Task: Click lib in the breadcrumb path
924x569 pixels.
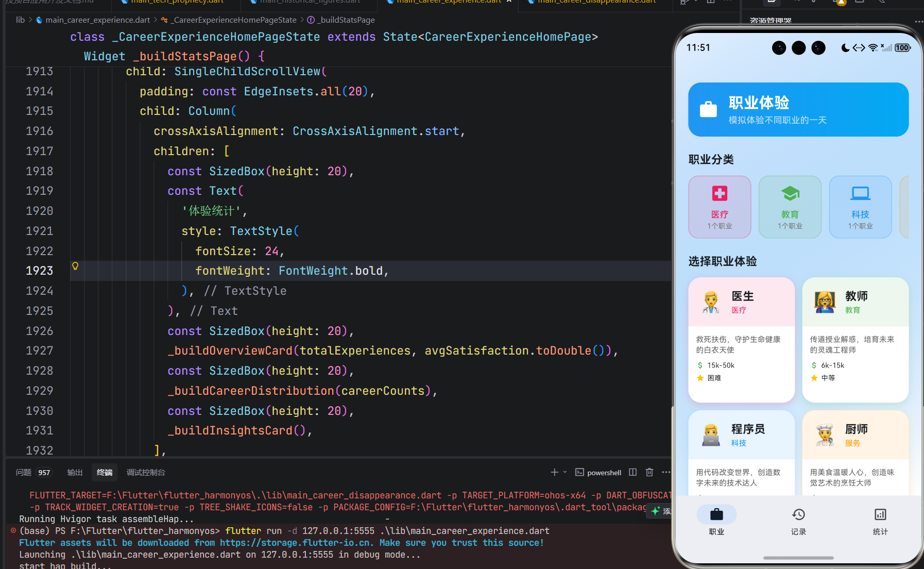Action: click(x=20, y=20)
